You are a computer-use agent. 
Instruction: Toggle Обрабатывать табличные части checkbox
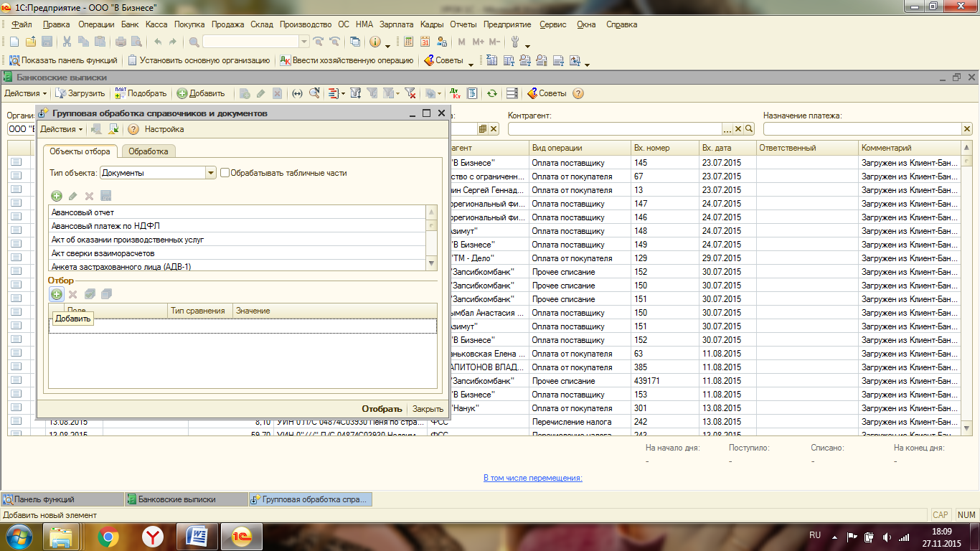225,173
